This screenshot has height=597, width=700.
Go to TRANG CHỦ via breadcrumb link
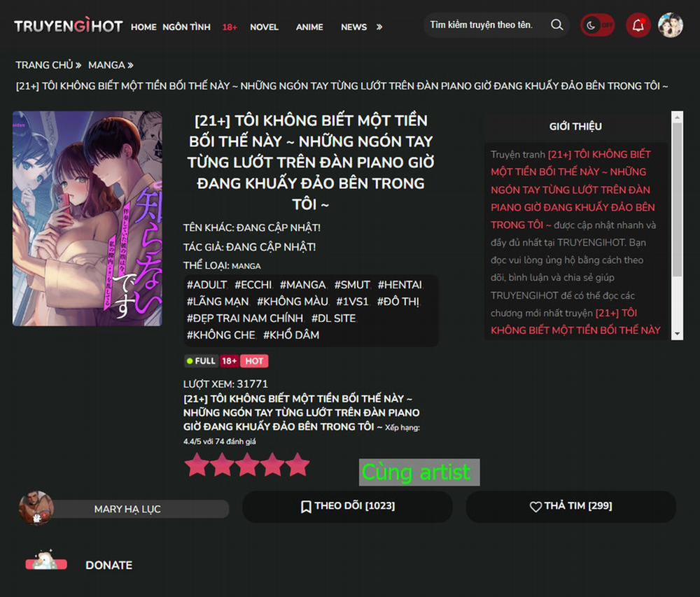click(x=43, y=64)
